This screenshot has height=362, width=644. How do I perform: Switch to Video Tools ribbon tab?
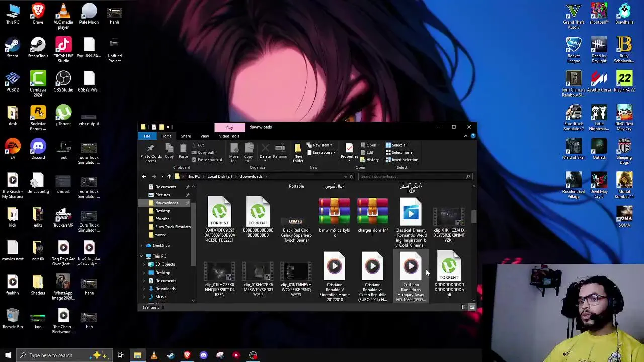(229, 136)
